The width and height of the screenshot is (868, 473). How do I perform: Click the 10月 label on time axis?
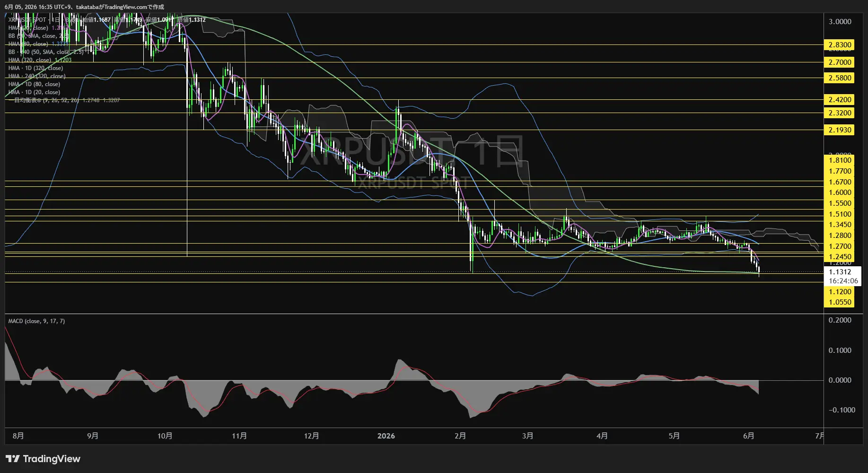pyautogui.click(x=165, y=436)
